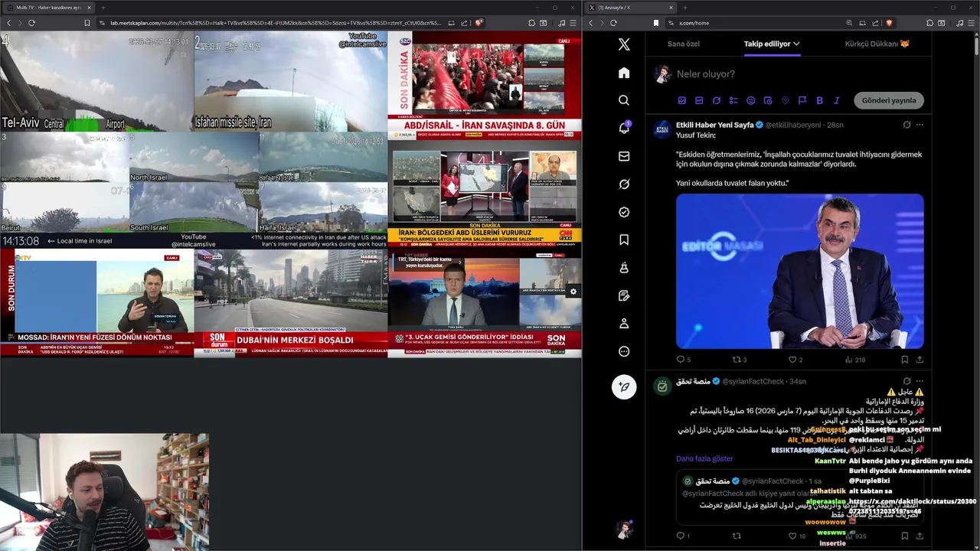The image size is (980, 551).
Task: Select the NTV Mossad news stream
Action: point(96,302)
